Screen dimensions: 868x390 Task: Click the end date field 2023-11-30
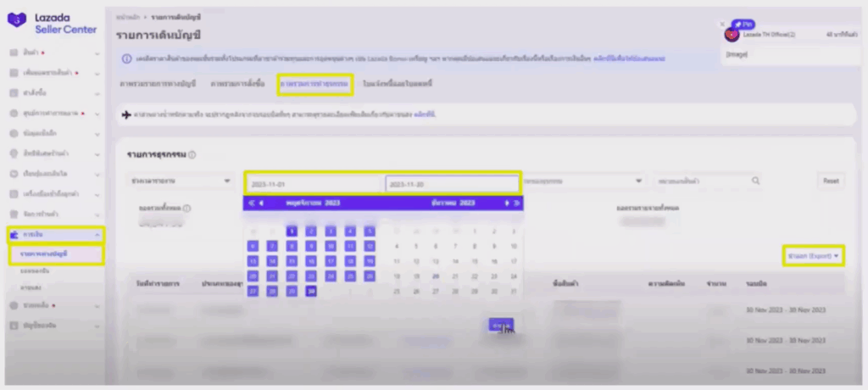452,184
